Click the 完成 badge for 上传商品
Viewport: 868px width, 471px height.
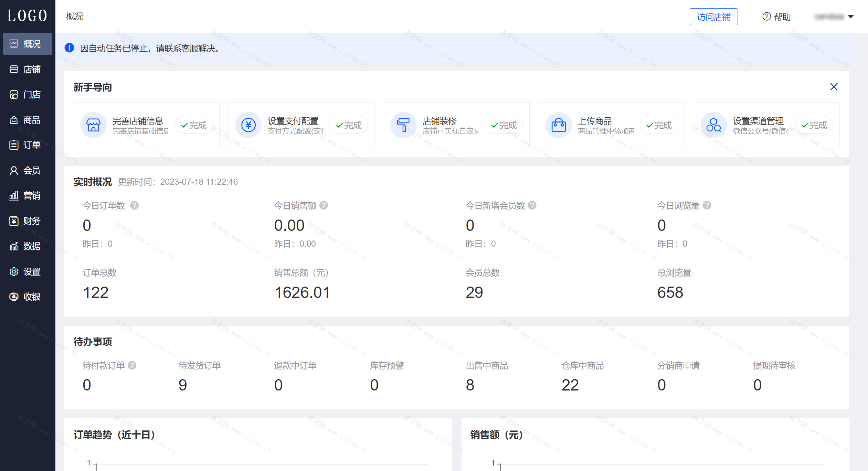[x=659, y=125]
